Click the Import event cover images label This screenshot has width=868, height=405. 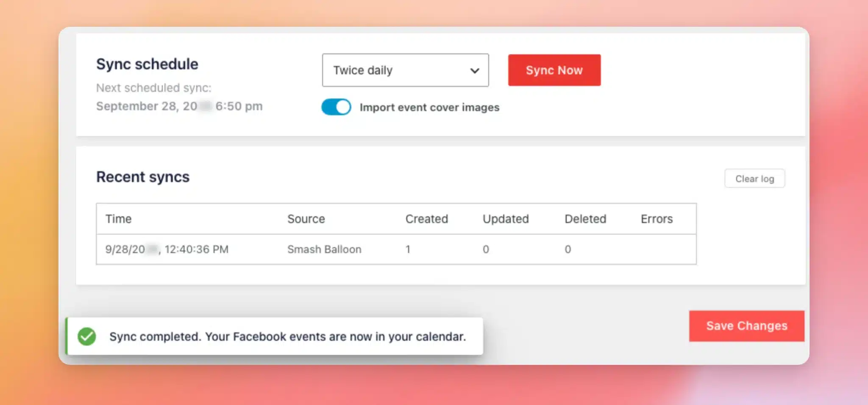(x=429, y=107)
